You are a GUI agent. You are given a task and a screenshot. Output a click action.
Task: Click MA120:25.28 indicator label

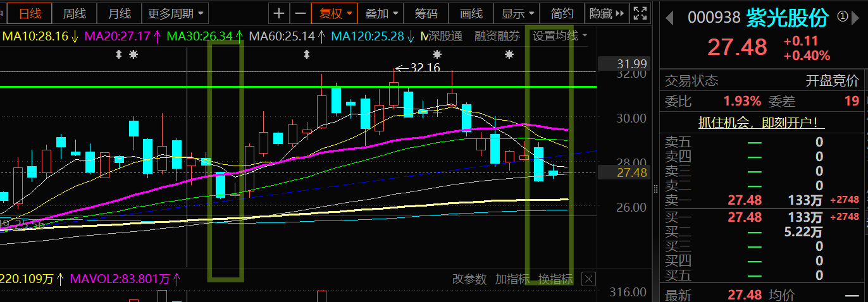(373, 36)
